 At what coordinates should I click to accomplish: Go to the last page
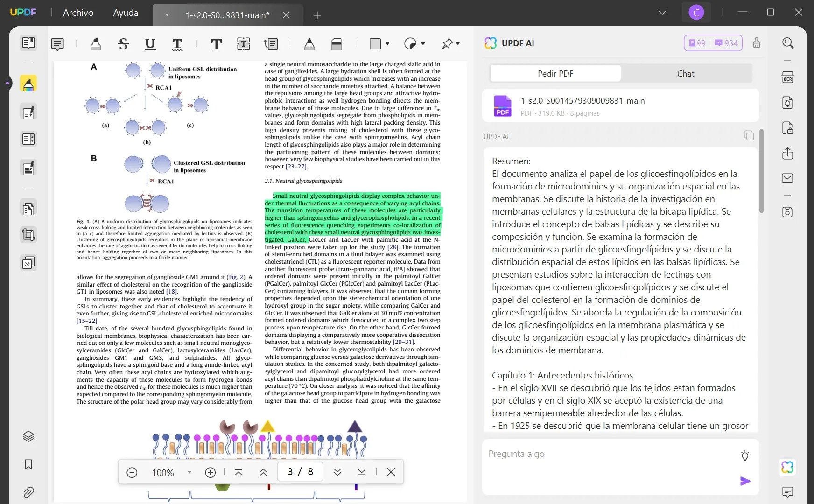pos(362,472)
